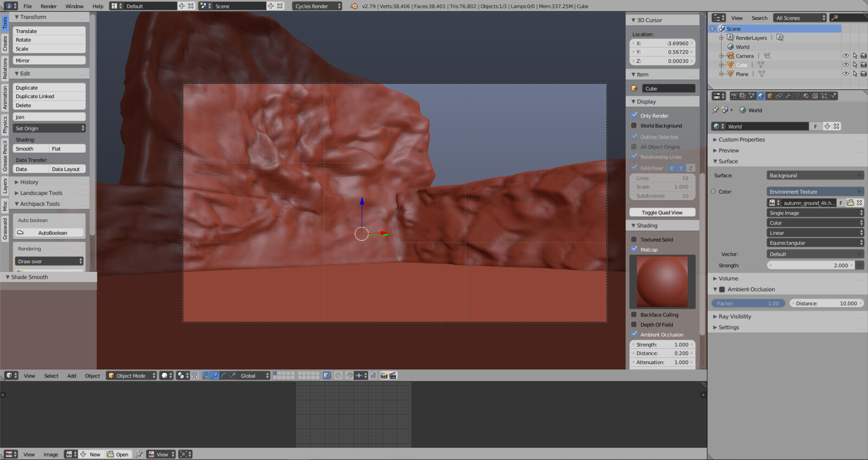Unlink the World datablock with the X icon

pos(837,126)
